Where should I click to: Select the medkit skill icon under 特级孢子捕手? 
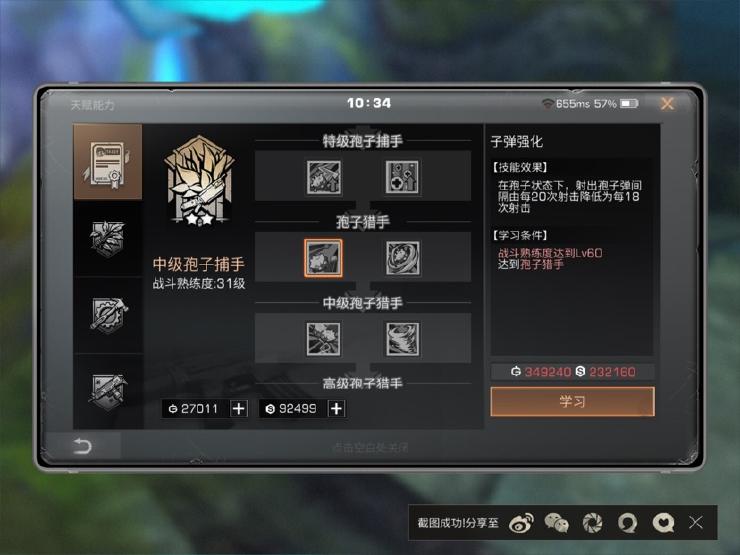tap(402, 177)
